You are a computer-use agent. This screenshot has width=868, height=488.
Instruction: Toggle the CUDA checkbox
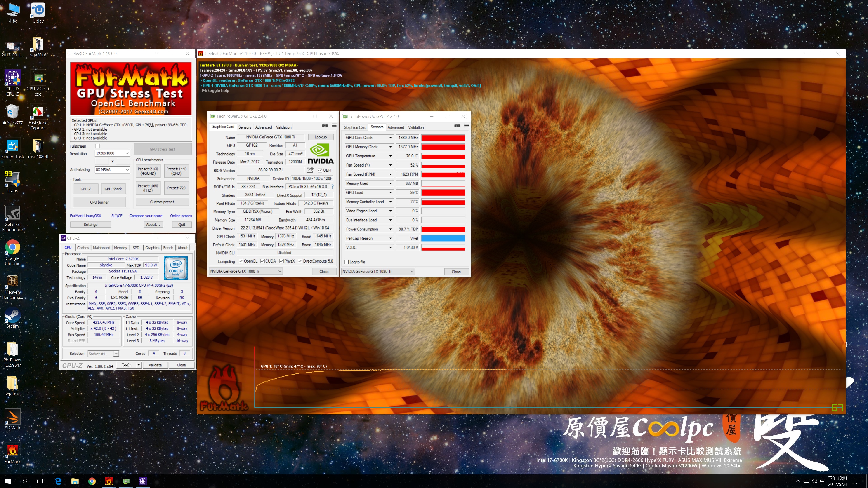262,261
